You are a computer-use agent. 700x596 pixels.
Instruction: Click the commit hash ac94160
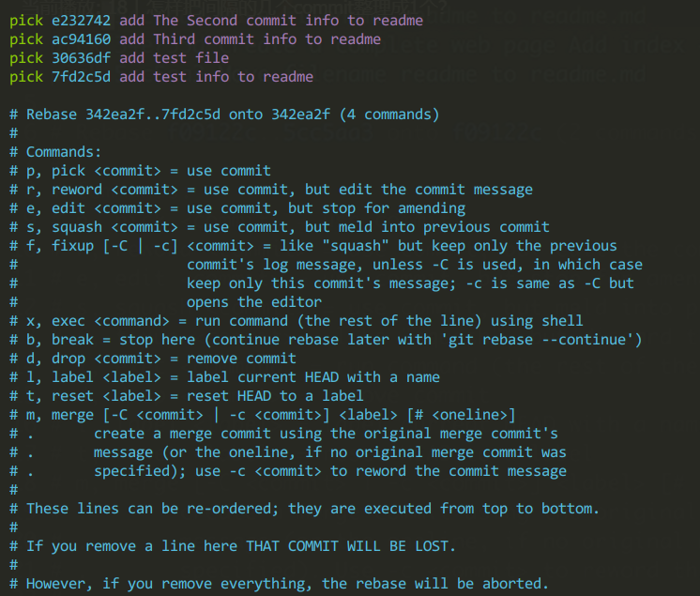point(82,39)
